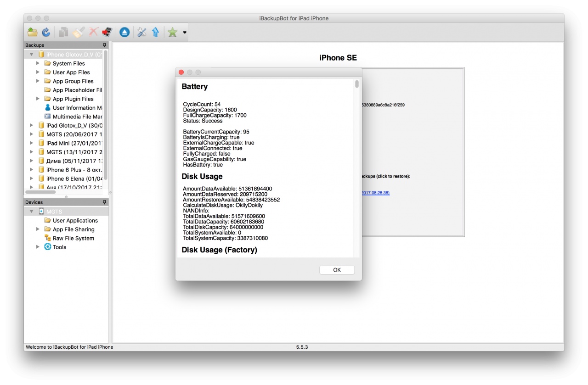588x385 pixels.
Task: Expand the System Files folder
Action: (38, 63)
